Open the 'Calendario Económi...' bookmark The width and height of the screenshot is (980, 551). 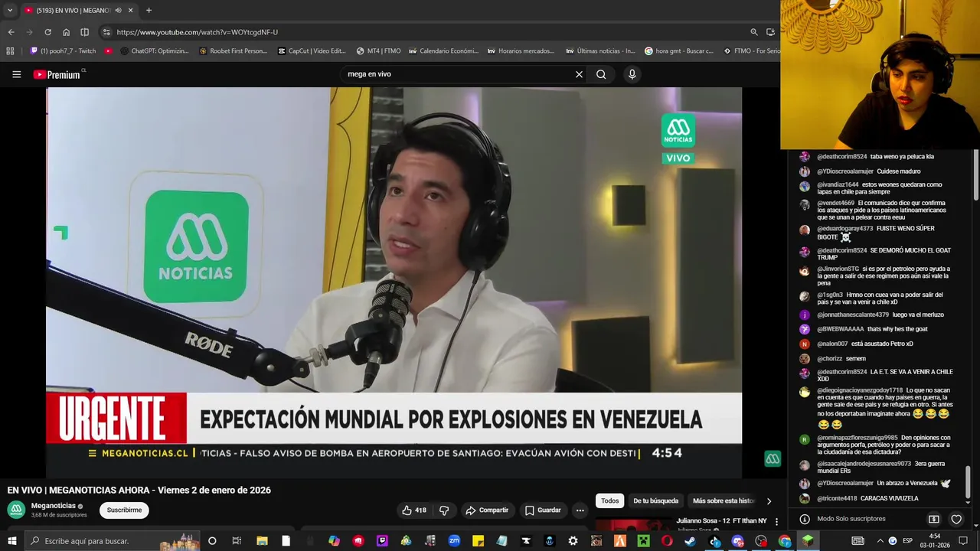click(x=443, y=51)
